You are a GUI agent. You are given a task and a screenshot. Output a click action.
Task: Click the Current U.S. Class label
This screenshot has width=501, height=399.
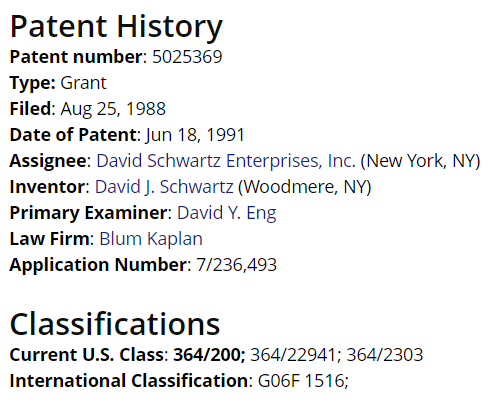tap(87, 354)
